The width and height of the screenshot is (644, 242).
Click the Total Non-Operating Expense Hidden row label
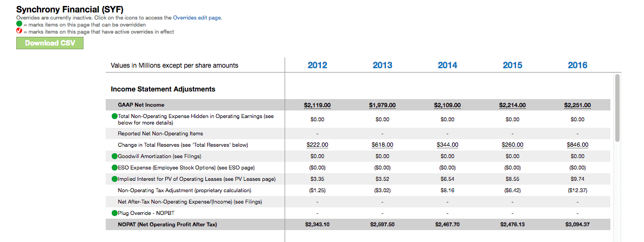pos(196,119)
